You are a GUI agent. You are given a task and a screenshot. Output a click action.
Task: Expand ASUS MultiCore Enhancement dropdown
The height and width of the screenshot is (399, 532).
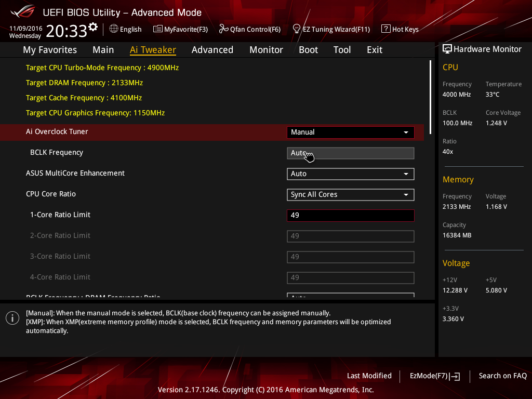351,174
